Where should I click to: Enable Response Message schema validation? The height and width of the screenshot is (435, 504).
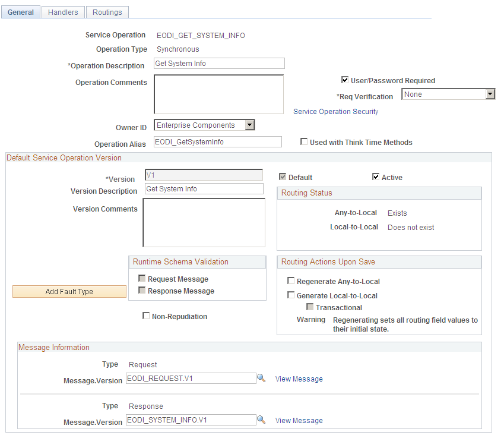point(142,291)
